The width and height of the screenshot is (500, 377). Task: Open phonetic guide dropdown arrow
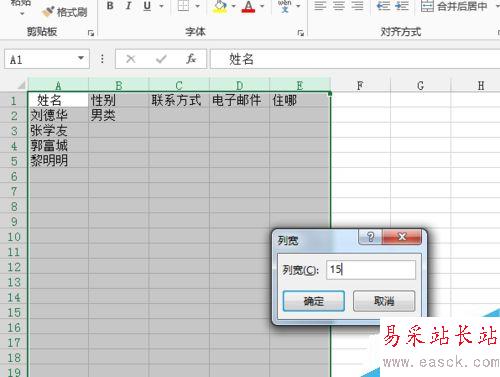[298, 6]
